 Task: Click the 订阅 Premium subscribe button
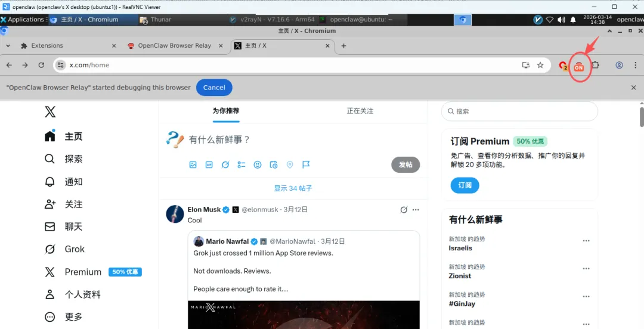pos(465,185)
